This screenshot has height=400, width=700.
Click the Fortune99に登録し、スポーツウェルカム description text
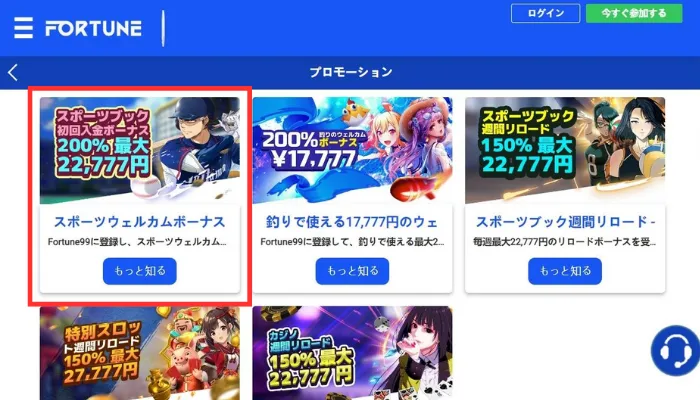pos(137,242)
